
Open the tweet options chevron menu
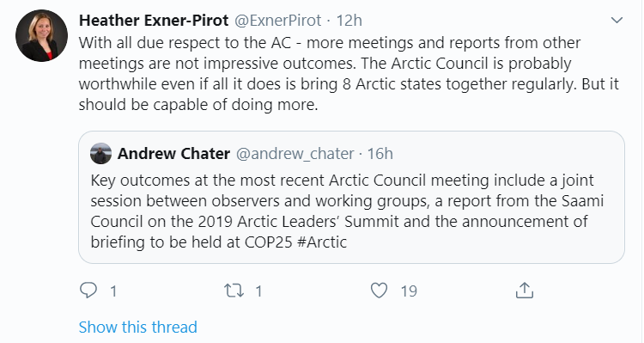(617, 20)
